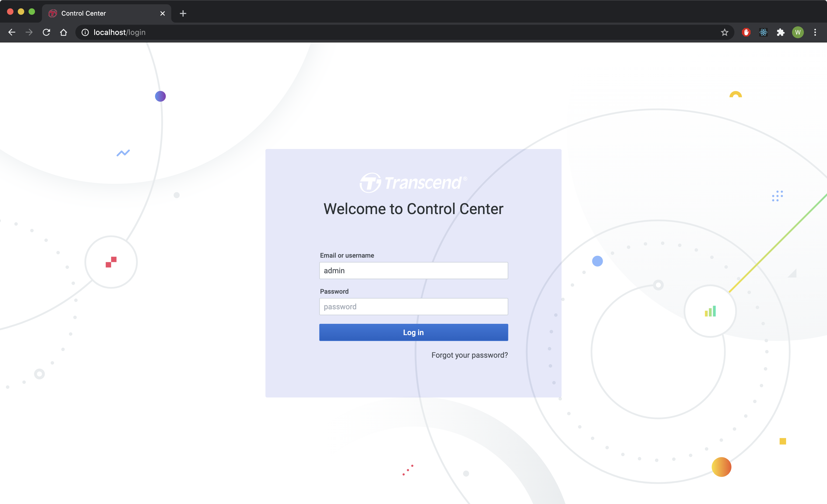827x504 pixels.
Task: Click the Log in button
Action: click(x=413, y=332)
